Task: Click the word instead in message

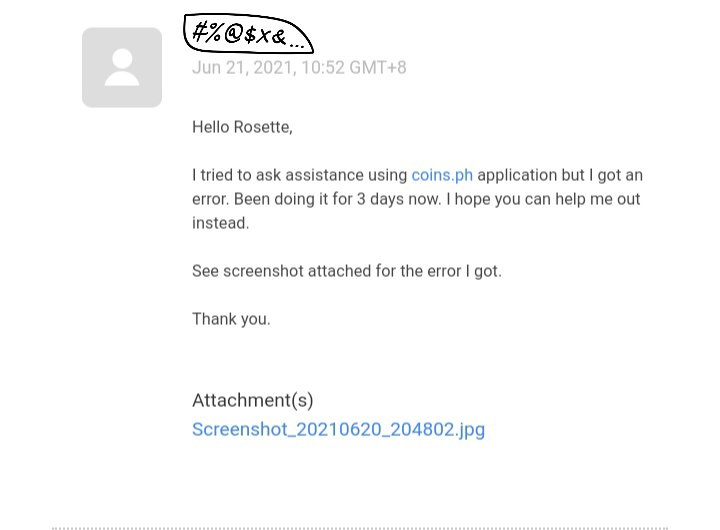Action: coord(220,223)
